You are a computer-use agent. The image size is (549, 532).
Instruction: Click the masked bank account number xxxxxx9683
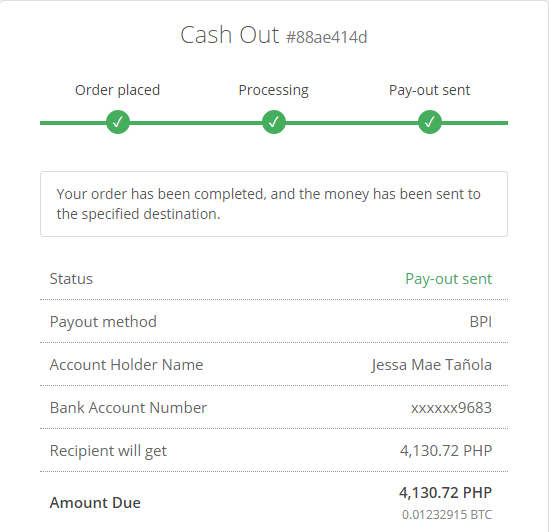(451, 408)
